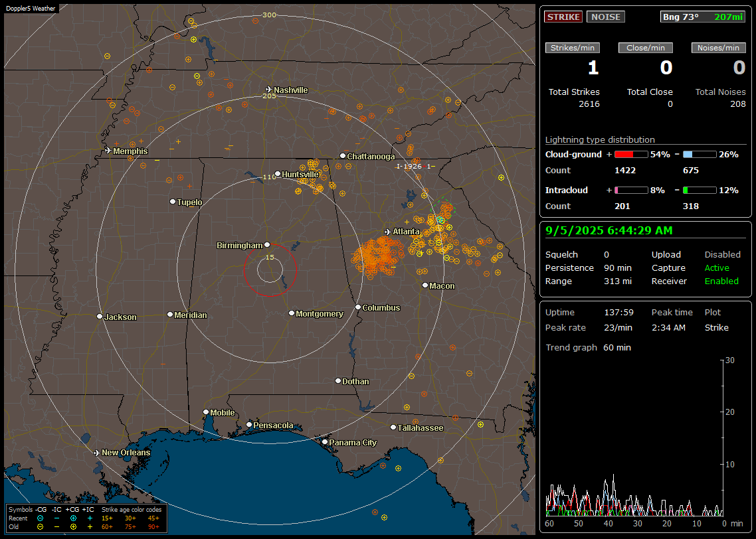Click the Capture status Active
This screenshot has width=756, height=539.
tap(717, 268)
